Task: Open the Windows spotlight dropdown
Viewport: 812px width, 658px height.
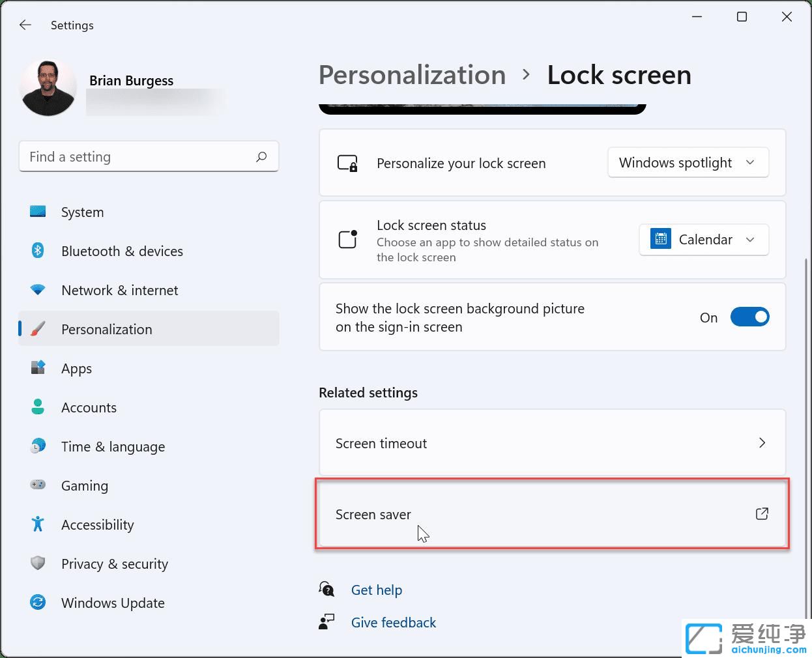Action: click(688, 163)
